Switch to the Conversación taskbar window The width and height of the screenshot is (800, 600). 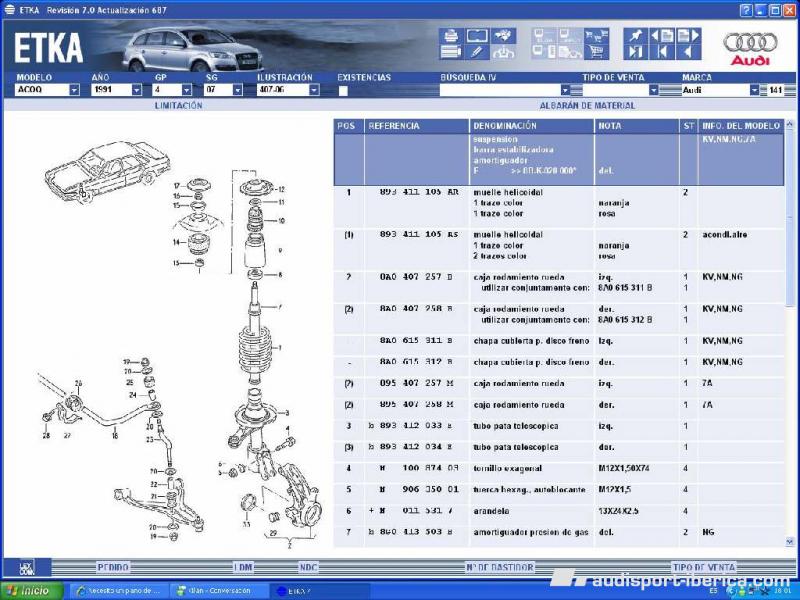click(218, 591)
